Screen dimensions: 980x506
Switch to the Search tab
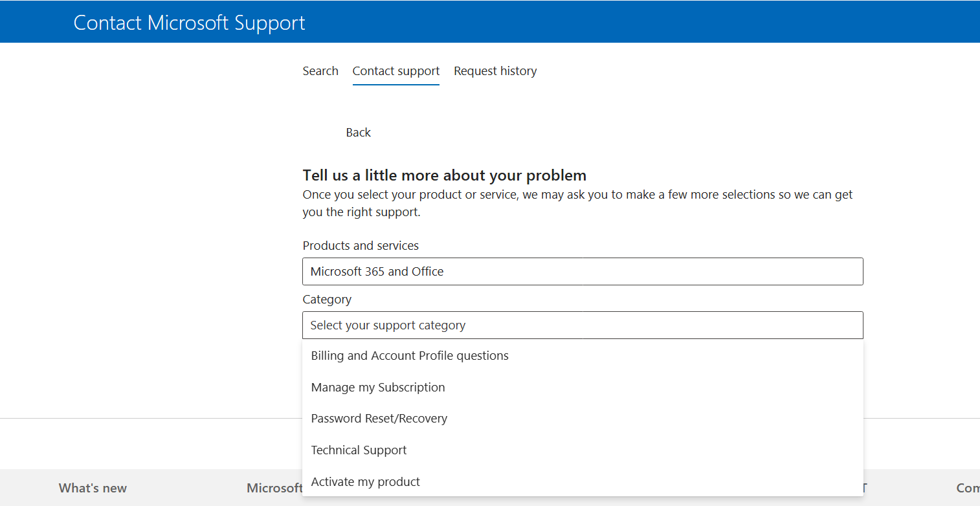[320, 71]
